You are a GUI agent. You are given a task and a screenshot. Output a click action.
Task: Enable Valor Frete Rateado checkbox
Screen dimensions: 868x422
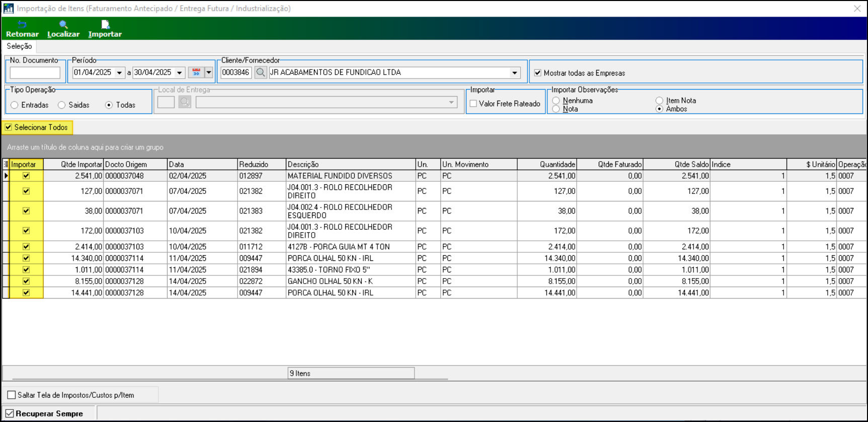coord(474,104)
